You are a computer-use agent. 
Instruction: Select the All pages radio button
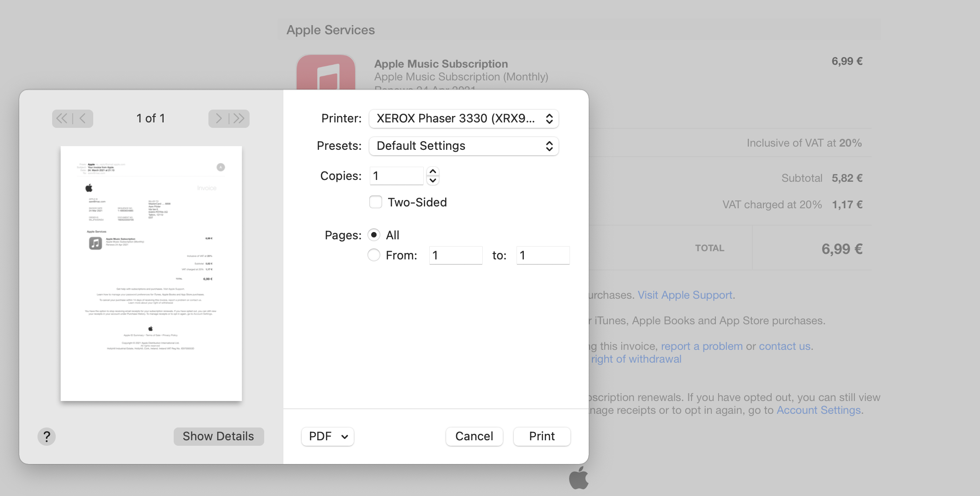(374, 235)
